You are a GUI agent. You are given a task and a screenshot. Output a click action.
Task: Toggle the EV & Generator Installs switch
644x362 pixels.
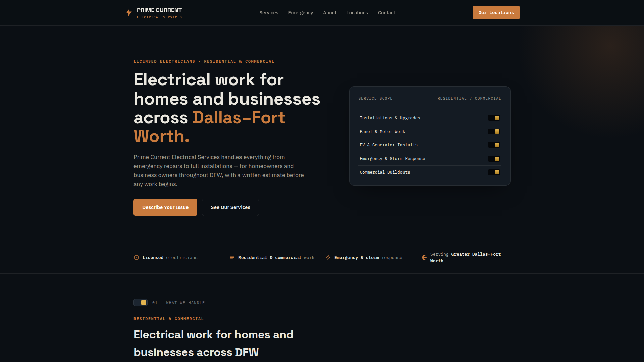pos(494,145)
